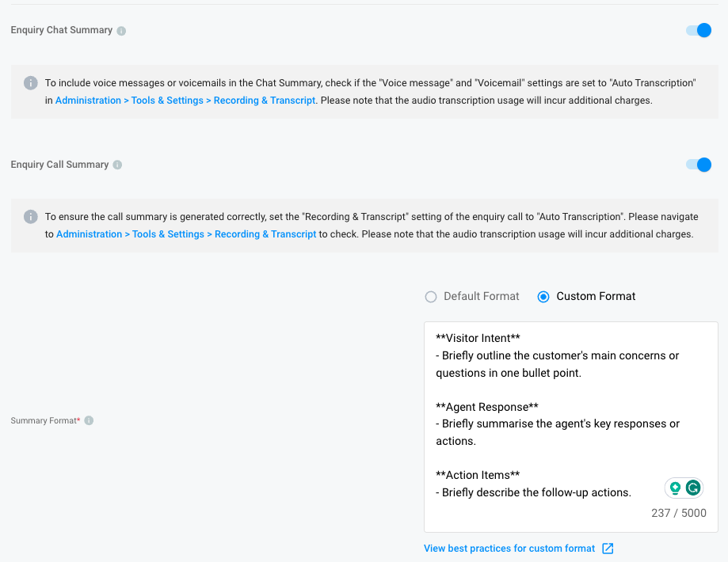Click the green lightbulb suggestion icon
This screenshot has width=728, height=562.
coord(675,488)
